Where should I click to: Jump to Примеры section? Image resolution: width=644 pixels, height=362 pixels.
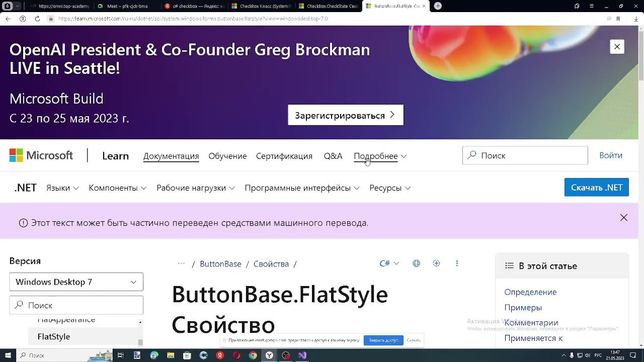(523, 307)
